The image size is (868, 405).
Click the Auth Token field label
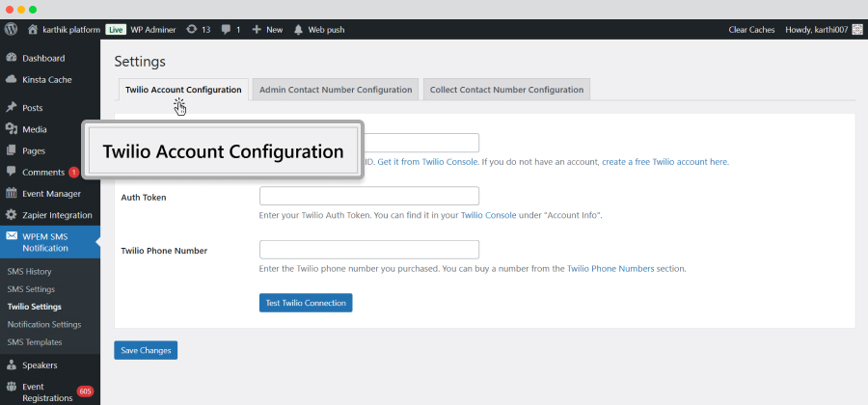point(144,197)
